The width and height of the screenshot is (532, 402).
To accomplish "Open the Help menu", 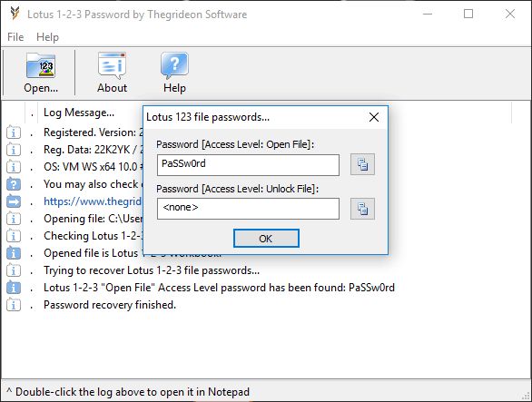I will pos(47,36).
